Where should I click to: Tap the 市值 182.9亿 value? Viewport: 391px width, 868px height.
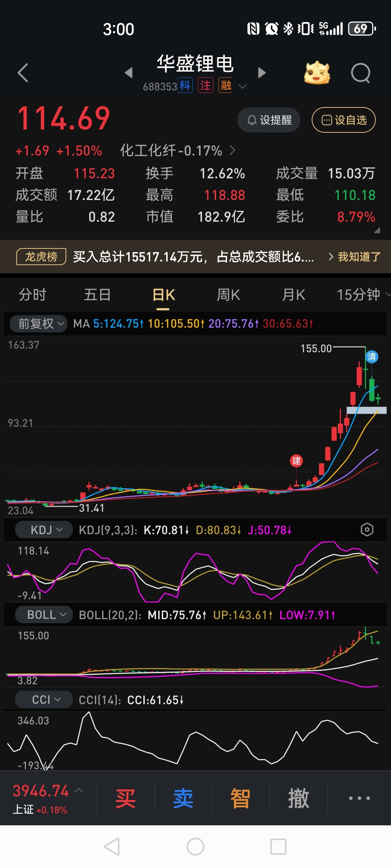point(221,217)
